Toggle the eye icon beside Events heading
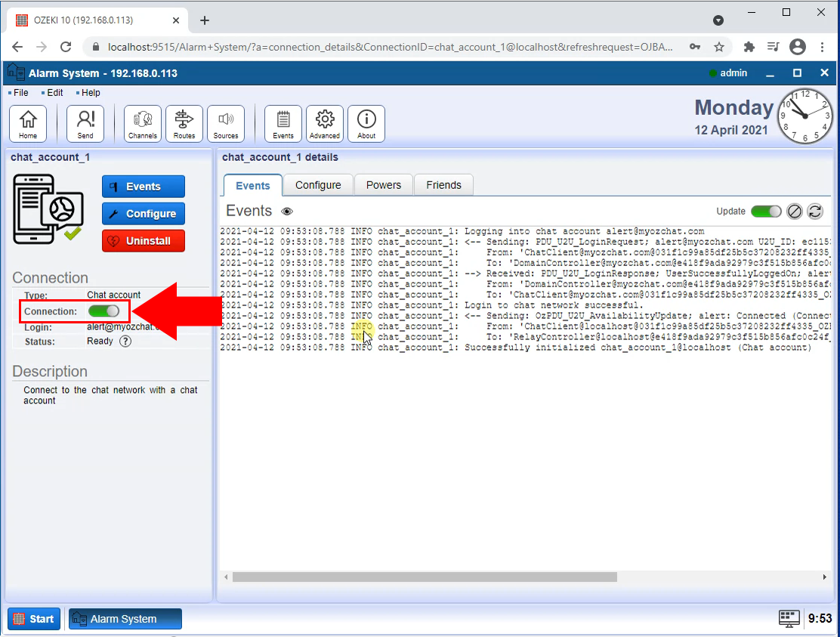The width and height of the screenshot is (840, 637). (x=287, y=212)
